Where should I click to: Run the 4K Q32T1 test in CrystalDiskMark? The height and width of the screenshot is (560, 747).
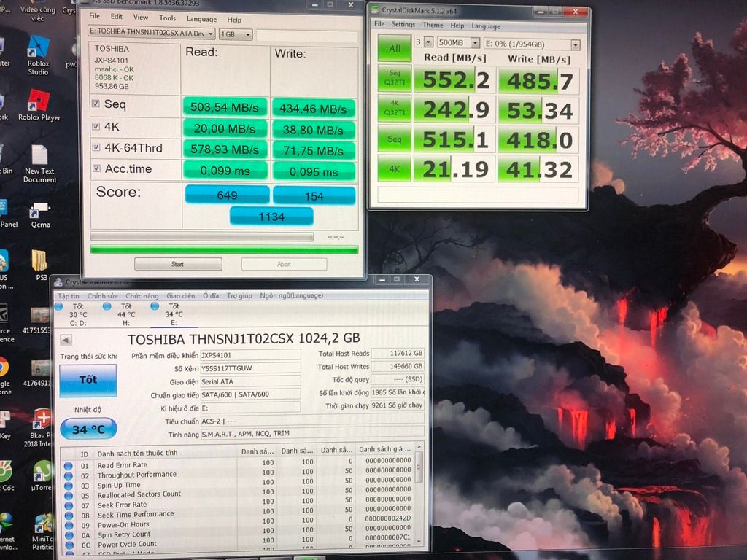coord(395,109)
